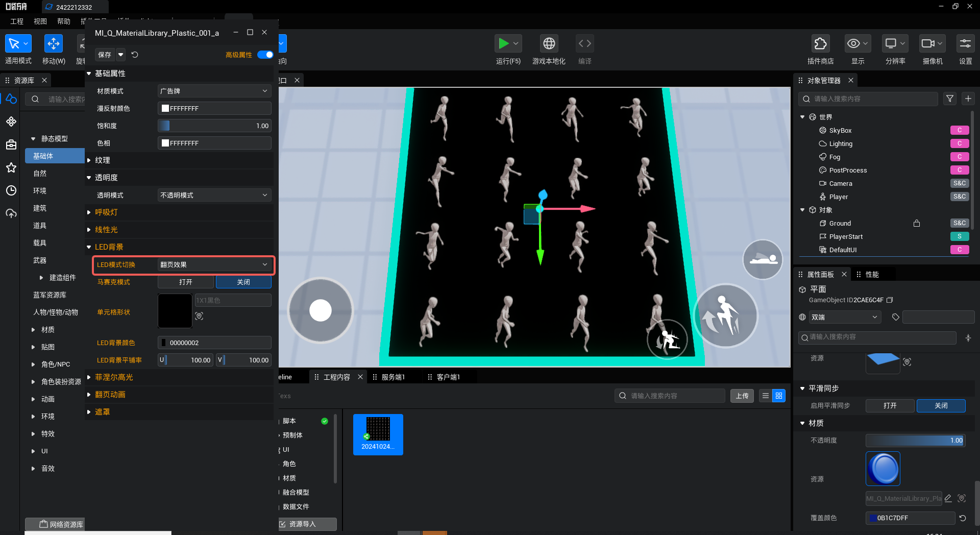Viewport: 980px width, 535px height.
Task: Adjust the saturation slider
Action: (x=214, y=126)
